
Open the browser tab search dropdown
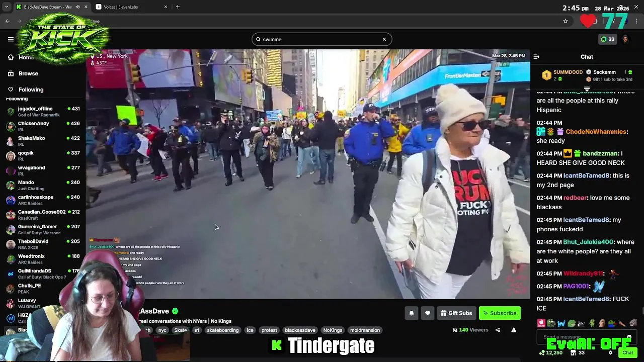[6, 7]
